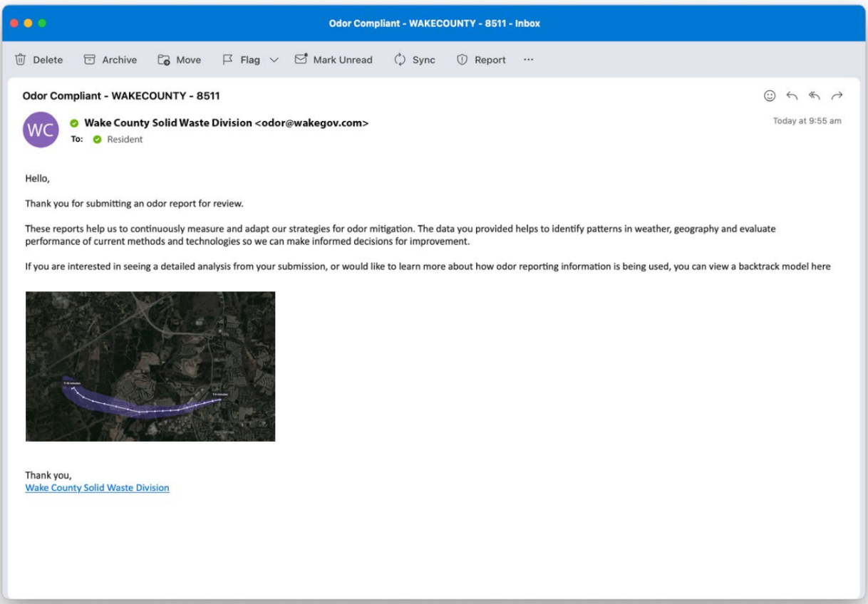Forward this email message
Viewport: 868px width, 604px height.
[x=837, y=95]
